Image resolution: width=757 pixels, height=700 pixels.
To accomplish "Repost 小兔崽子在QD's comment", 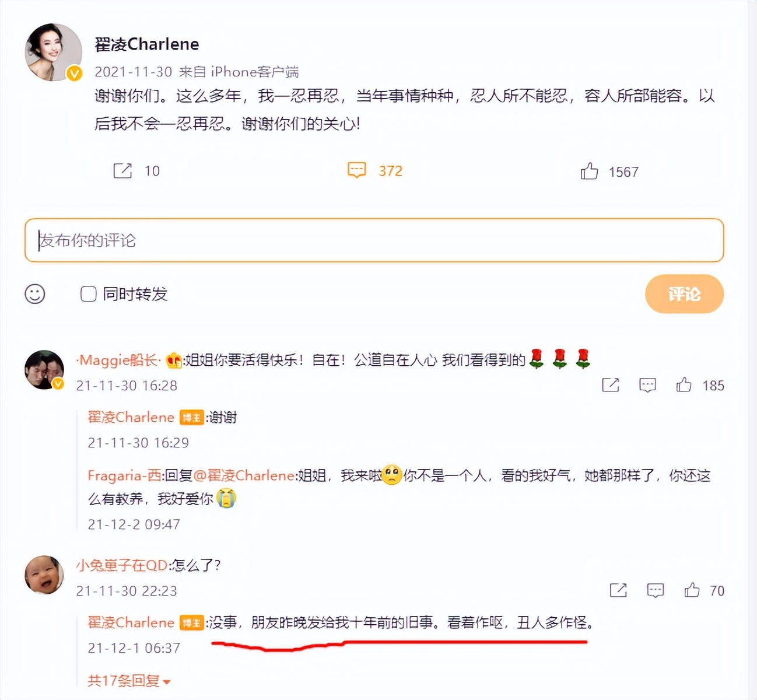I will [618, 590].
